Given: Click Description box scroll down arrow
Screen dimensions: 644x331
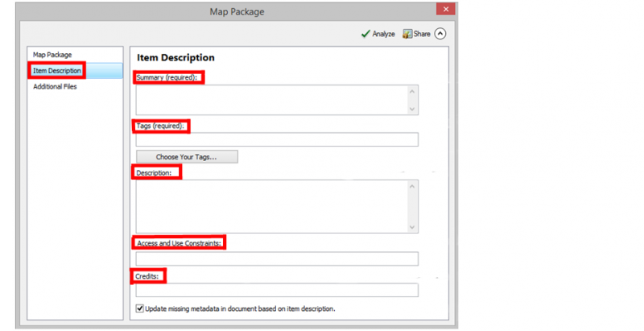Looking at the screenshot, I should (412, 227).
